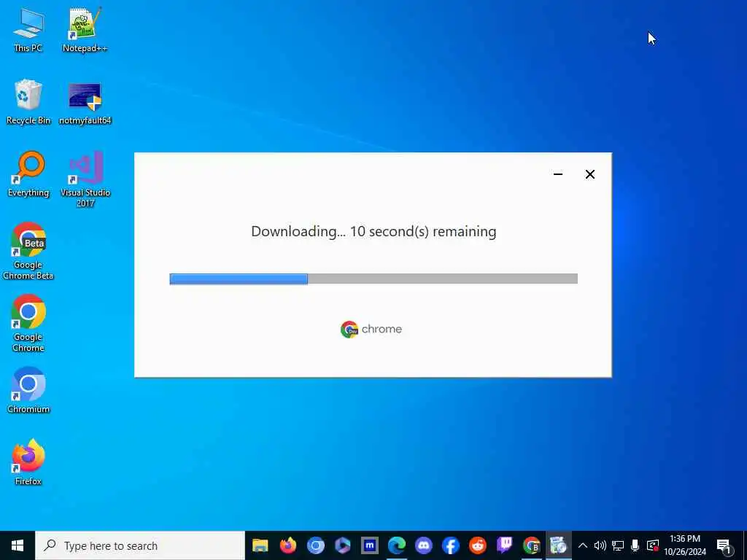This screenshot has width=747, height=560.
Task: Open the This PC desktop icon
Action: tap(28, 29)
